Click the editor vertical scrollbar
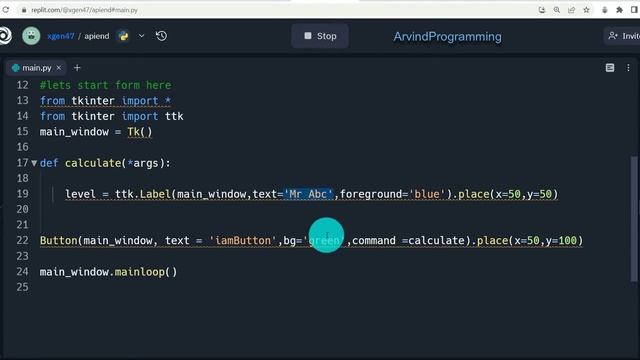 (x=634, y=218)
